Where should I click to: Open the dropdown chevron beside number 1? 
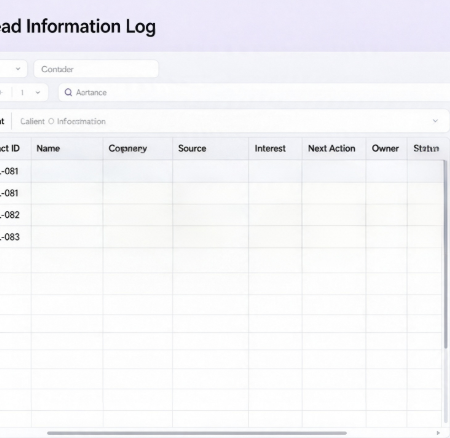pyautogui.click(x=38, y=93)
